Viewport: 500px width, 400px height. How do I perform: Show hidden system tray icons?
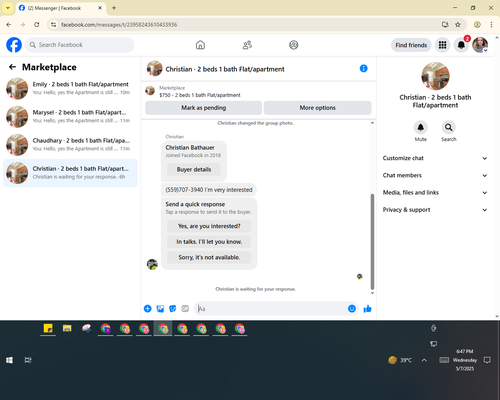(424, 360)
